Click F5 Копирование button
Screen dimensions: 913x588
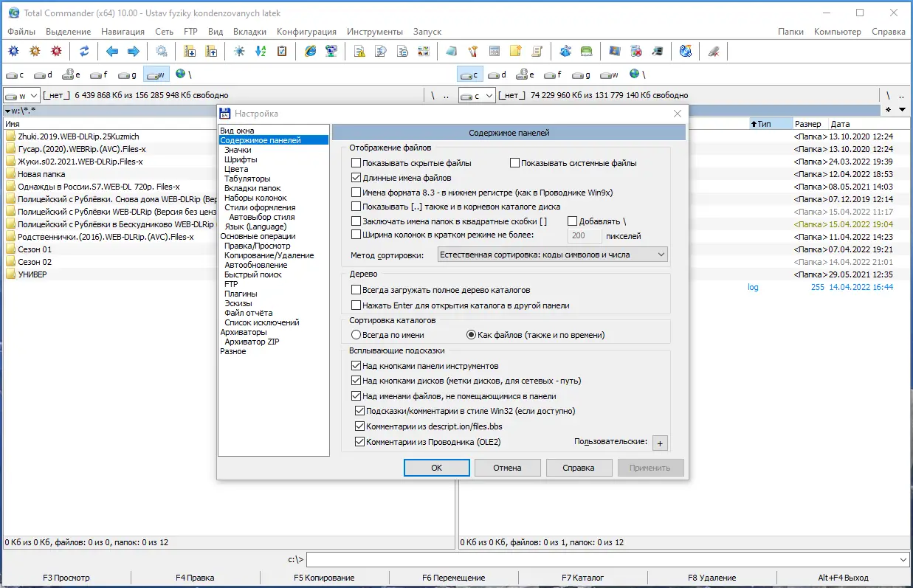(x=324, y=578)
